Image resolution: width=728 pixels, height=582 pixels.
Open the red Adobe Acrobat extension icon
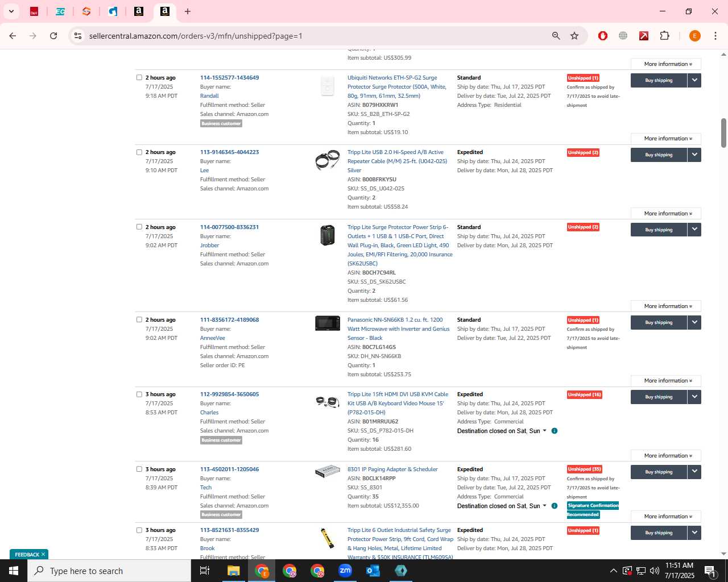coord(644,36)
